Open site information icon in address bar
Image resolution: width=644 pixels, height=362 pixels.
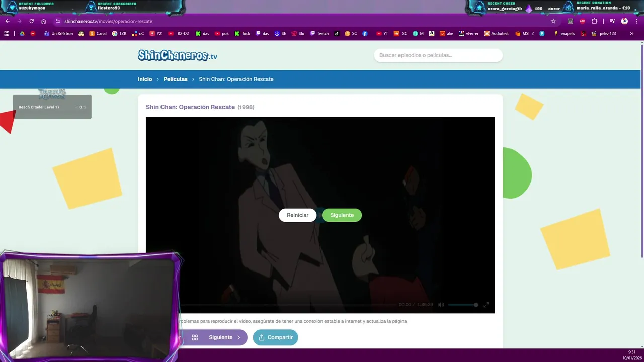(x=58, y=21)
